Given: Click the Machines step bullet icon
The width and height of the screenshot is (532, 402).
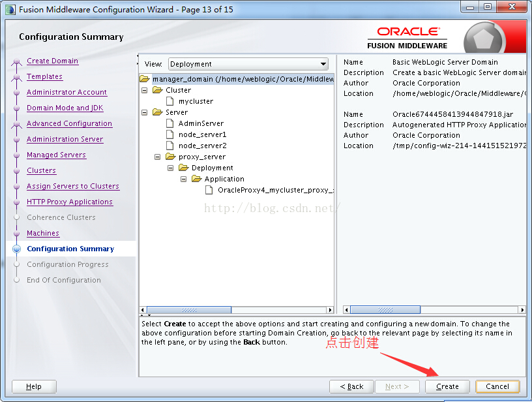Looking at the screenshot, I should pos(17,233).
